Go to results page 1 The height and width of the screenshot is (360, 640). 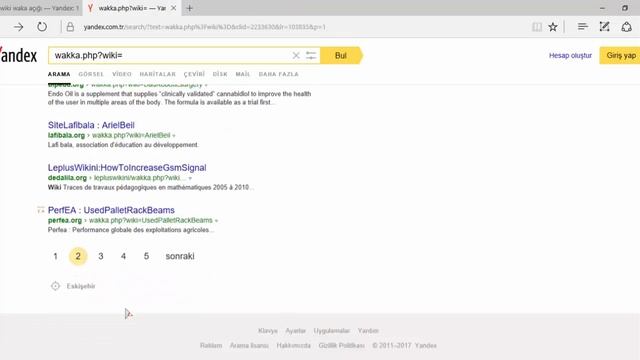[55, 256]
